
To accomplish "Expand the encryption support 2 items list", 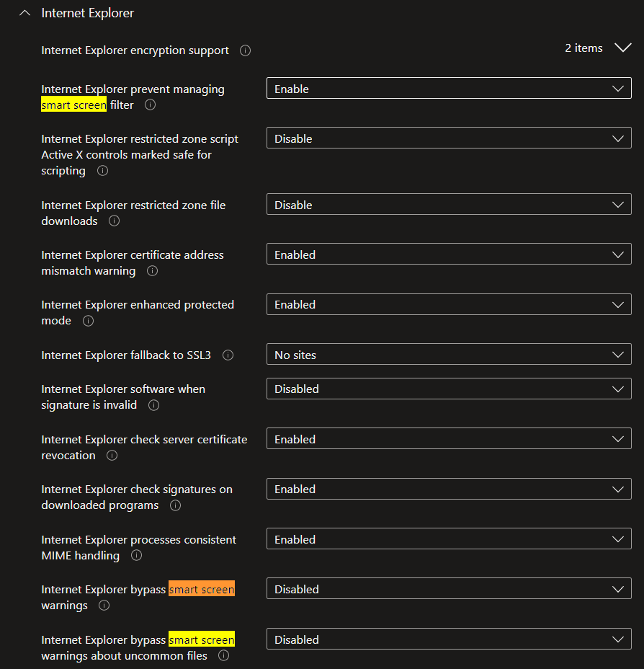I will [x=622, y=48].
